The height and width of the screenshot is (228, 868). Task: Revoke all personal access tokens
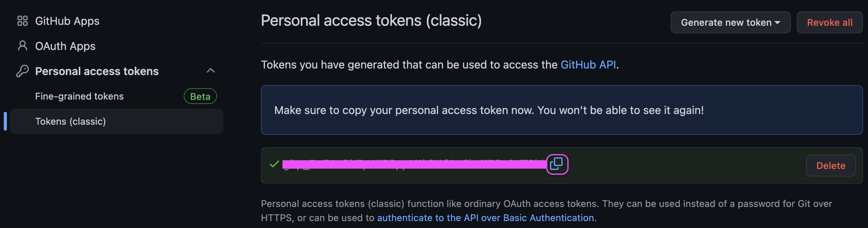(829, 23)
